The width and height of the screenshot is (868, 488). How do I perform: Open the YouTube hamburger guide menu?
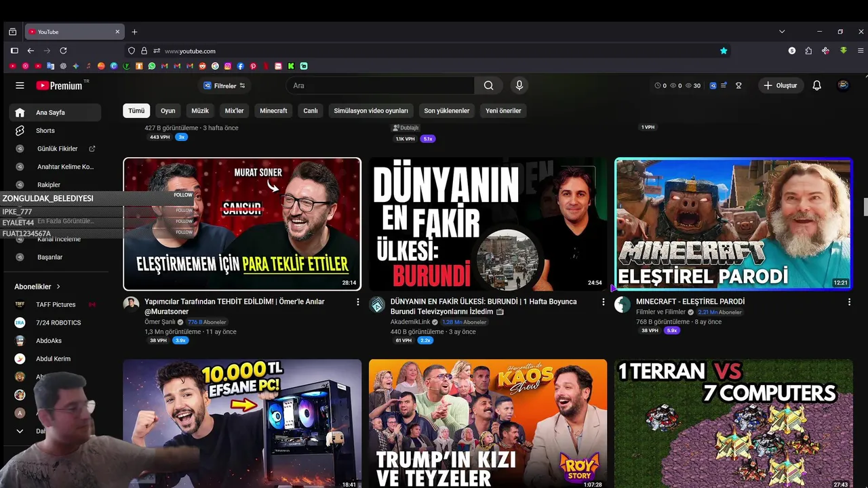[20, 85]
